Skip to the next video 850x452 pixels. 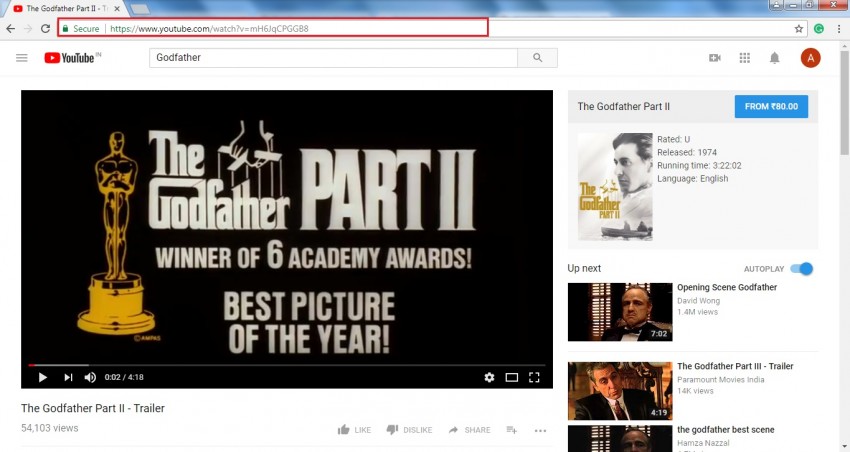[x=68, y=377]
